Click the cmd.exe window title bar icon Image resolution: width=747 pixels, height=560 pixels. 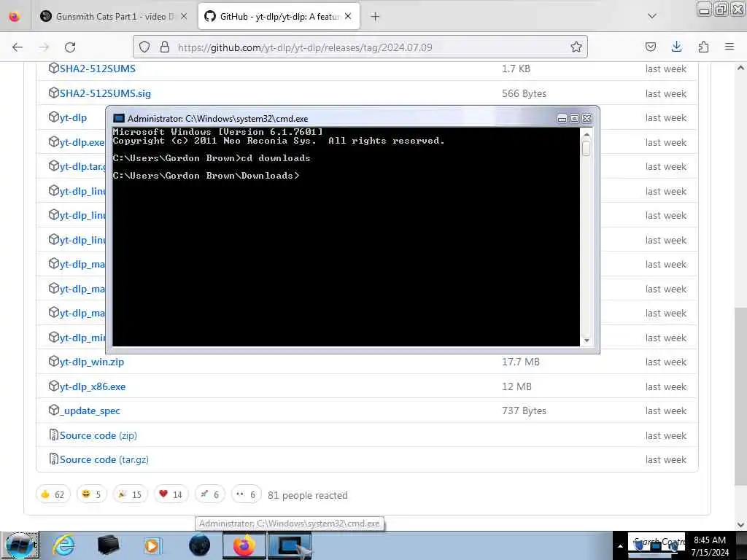coord(119,119)
